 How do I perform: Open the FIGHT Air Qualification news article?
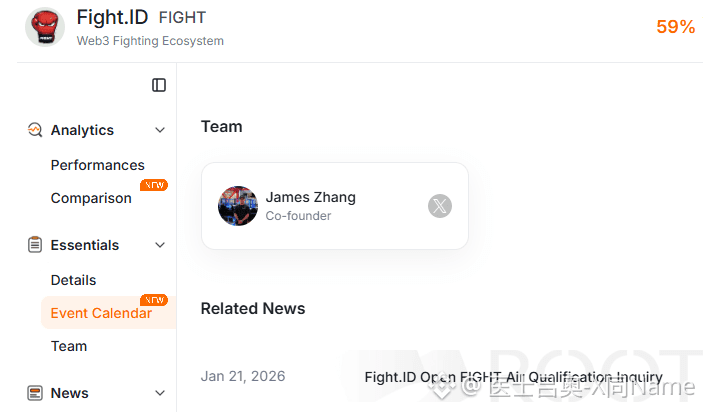tap(513, 377)
